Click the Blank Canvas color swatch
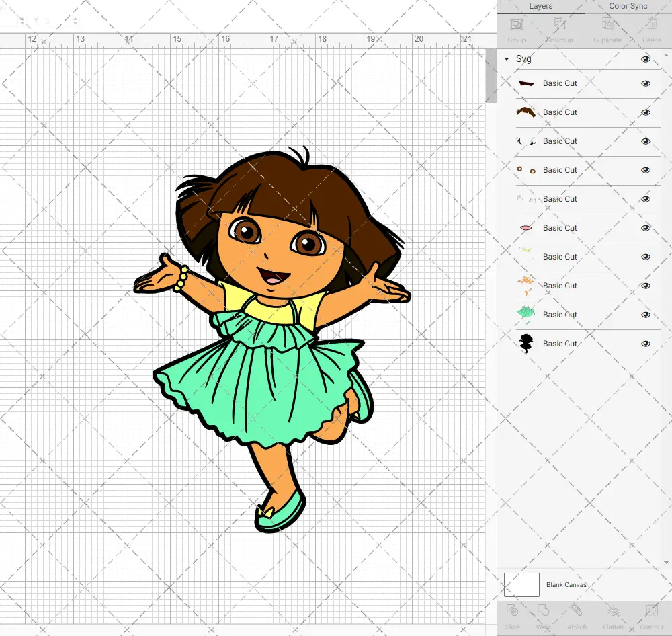The width and height of the screenshot is (672, 636). pyautogui.click(x=521, y=585)
